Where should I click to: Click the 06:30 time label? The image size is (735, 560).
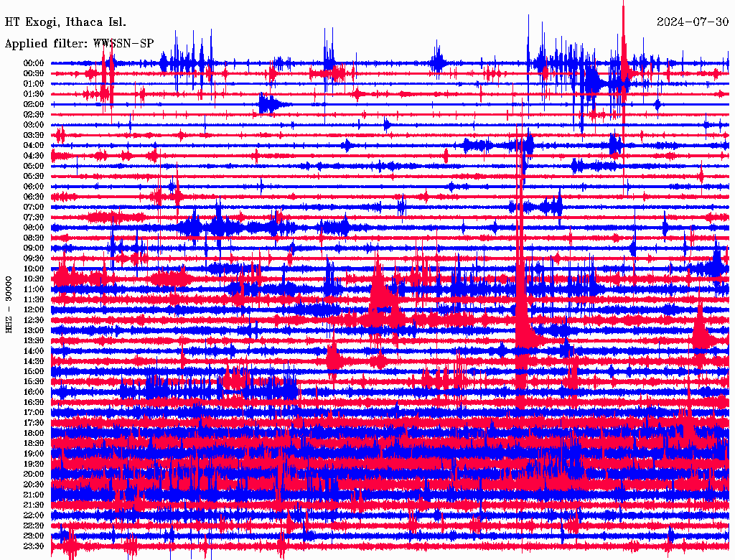[34, 197]
